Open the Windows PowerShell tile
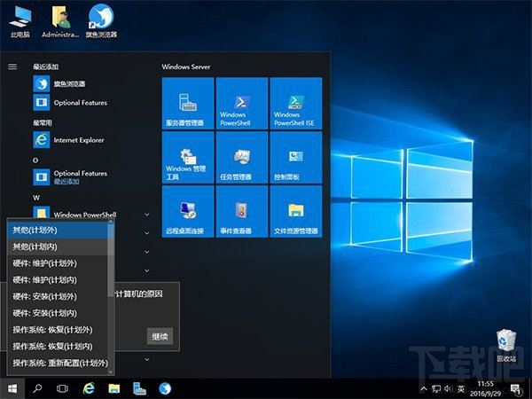The height and width of the screenshot is (399, 532). (x=242, y=103)
